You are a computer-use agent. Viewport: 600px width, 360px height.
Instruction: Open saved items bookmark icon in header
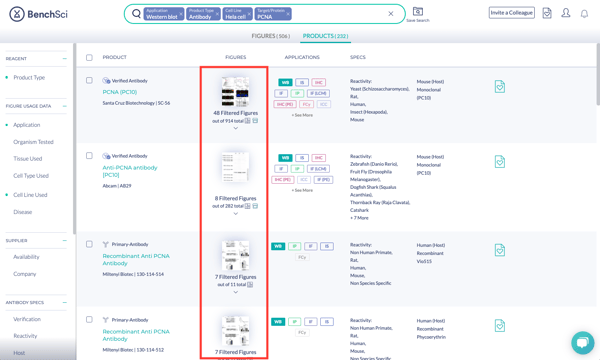click(547, 13)
